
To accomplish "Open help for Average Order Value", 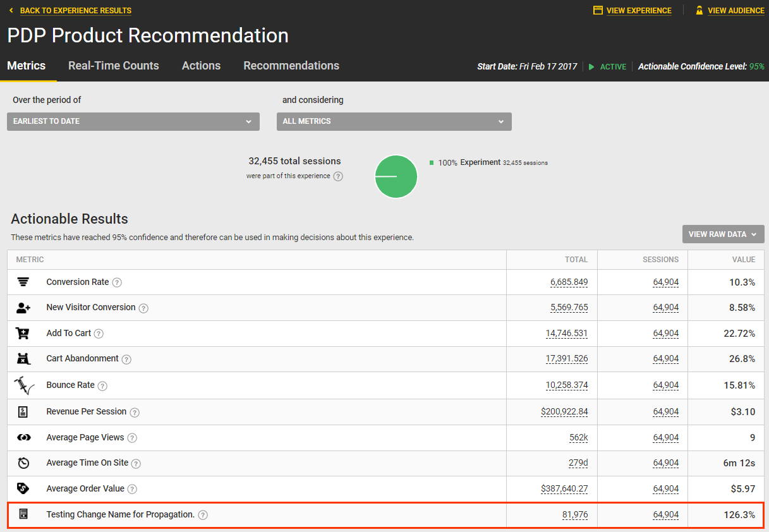I will [x=132, y=489].
